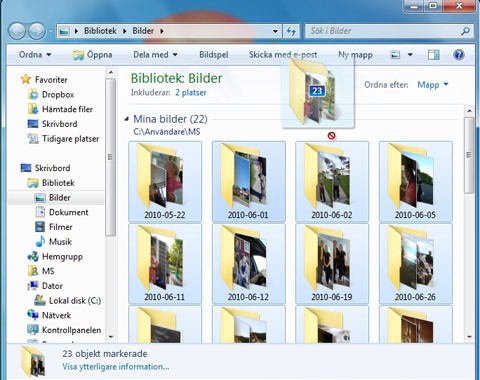Select folder 2010-06-02
480x380 pixels.
coord(332,181)
